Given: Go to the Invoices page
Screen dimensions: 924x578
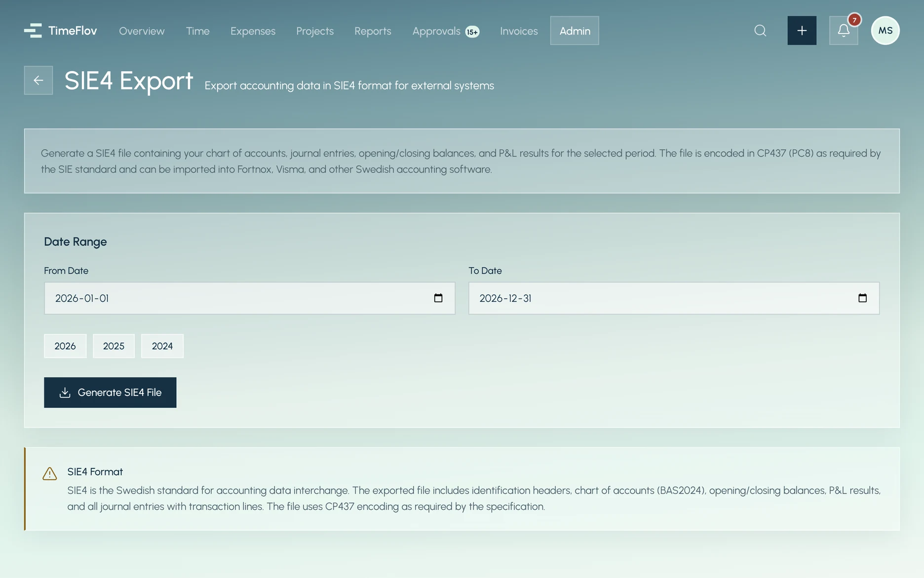Looking at the screenshot, I should (x=519, y=31).
